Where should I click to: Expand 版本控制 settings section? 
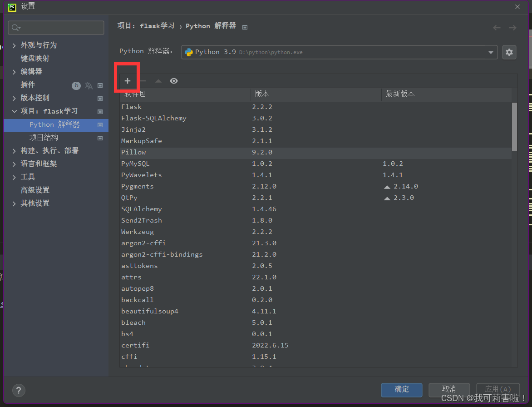pos(14,99)
